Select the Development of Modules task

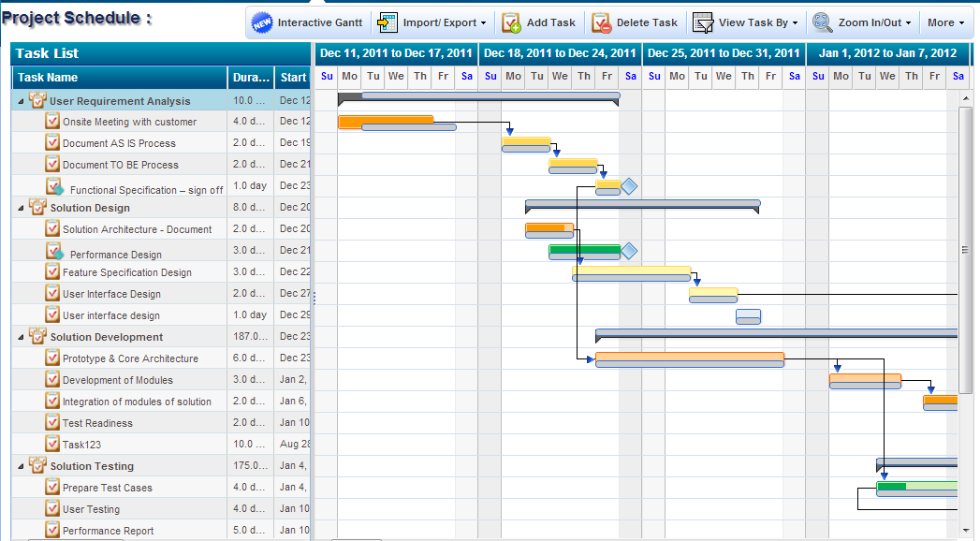click(117, 380)
